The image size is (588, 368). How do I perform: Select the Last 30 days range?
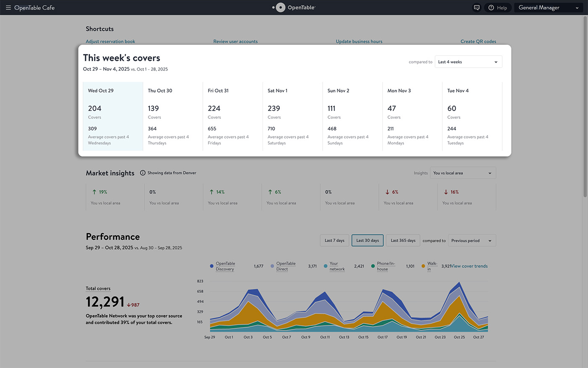[x=367, y=240]
